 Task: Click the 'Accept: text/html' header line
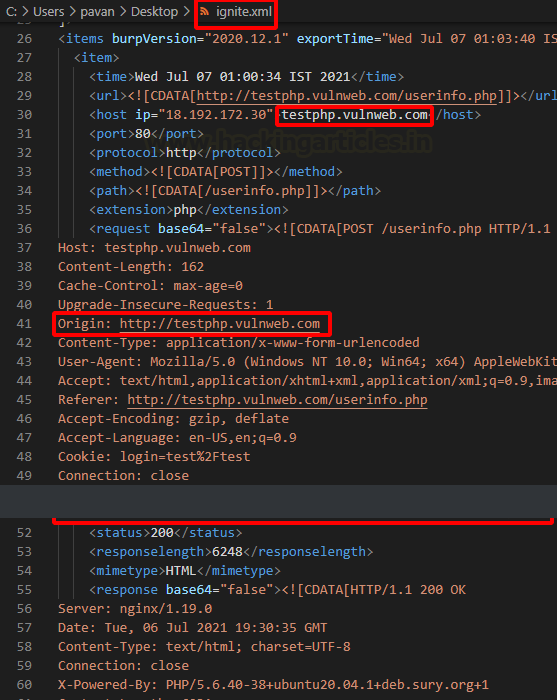pyautogui.click(x=307, y=380)
